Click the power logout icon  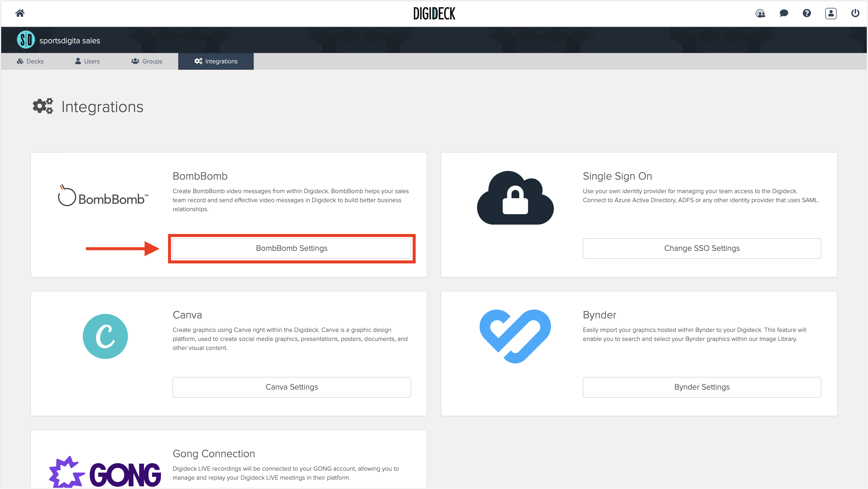(855, 13)
